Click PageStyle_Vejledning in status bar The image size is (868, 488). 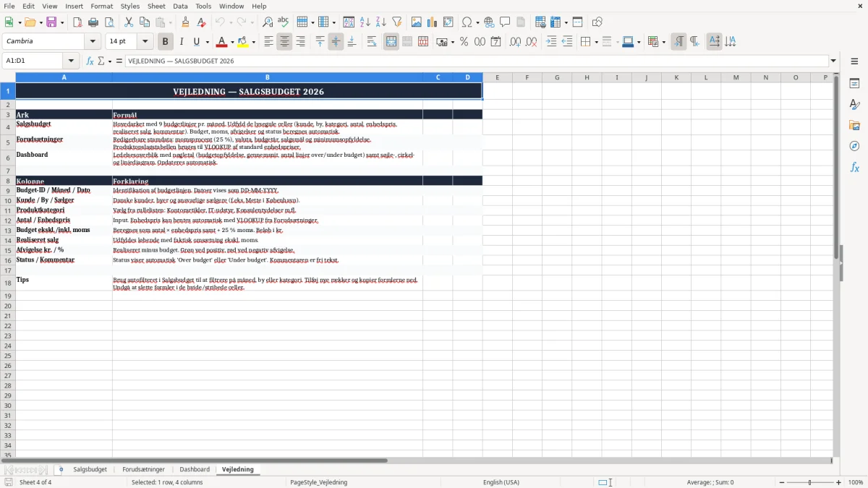click(x=318, y=482)
